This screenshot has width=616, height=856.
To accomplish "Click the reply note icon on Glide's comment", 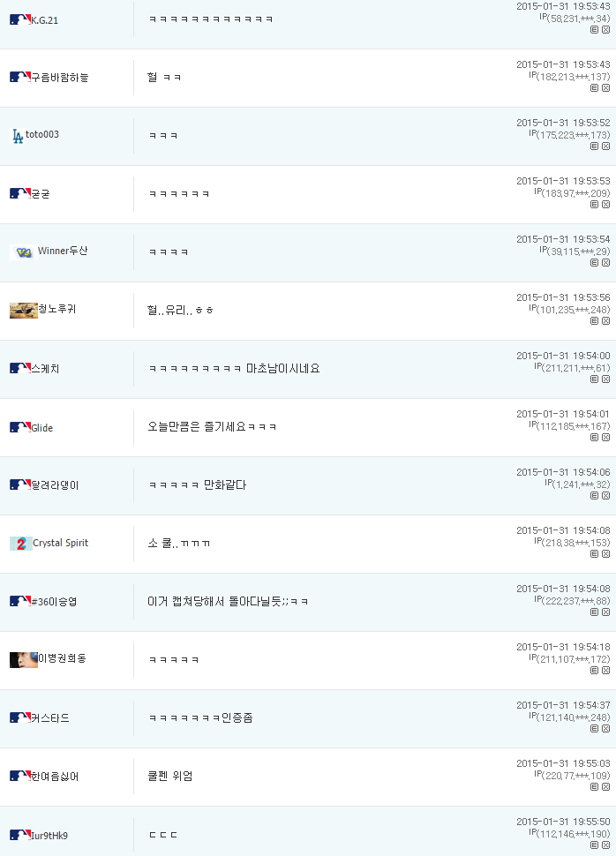I will [594, 438].
